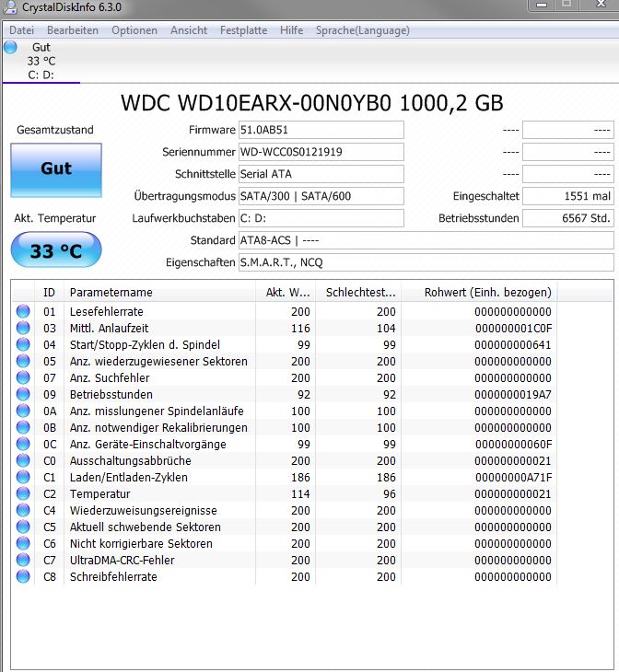Open the Bearbeiten menu
Image resolution: width=619 pixels, height=672 pixels.
tap(73, 30)
